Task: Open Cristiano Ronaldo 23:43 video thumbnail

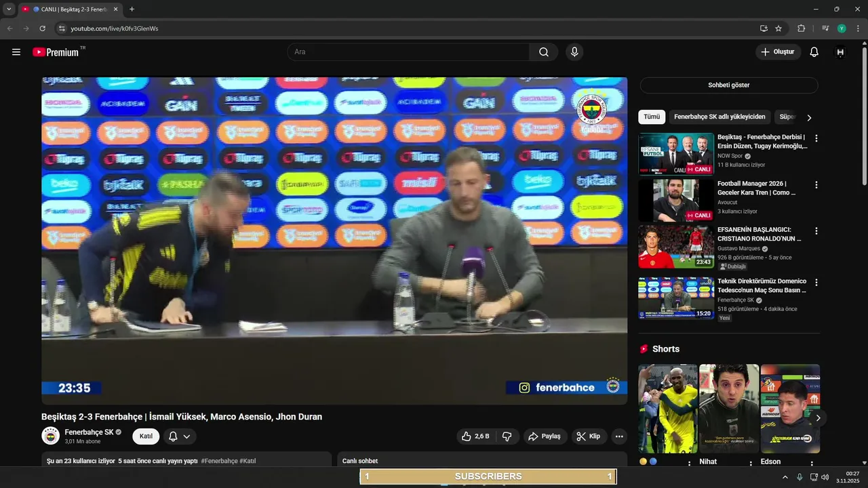Action: tap(676, 246)
